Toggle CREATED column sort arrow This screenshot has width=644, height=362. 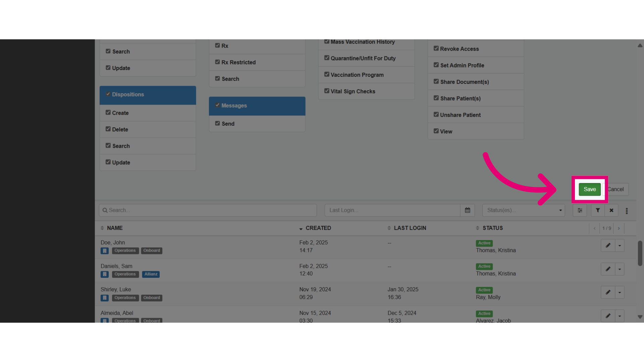click(x=301, y=229)
